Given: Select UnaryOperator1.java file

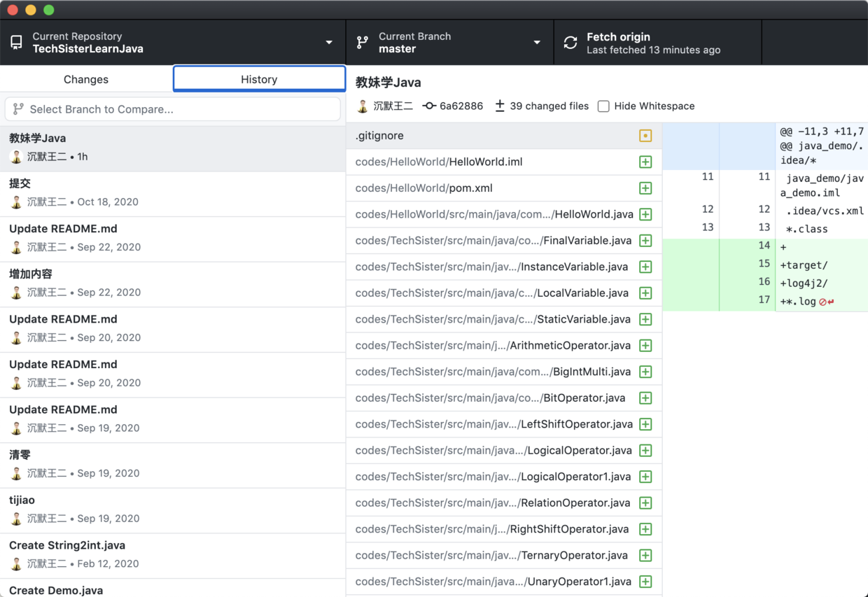Looking at the screenshot, I should point(504,582).
